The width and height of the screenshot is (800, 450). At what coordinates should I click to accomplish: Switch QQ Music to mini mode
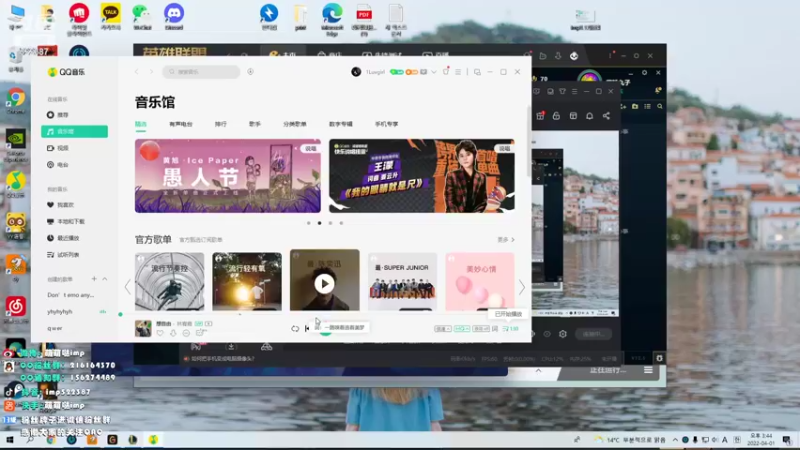click(x=477, y=72)
